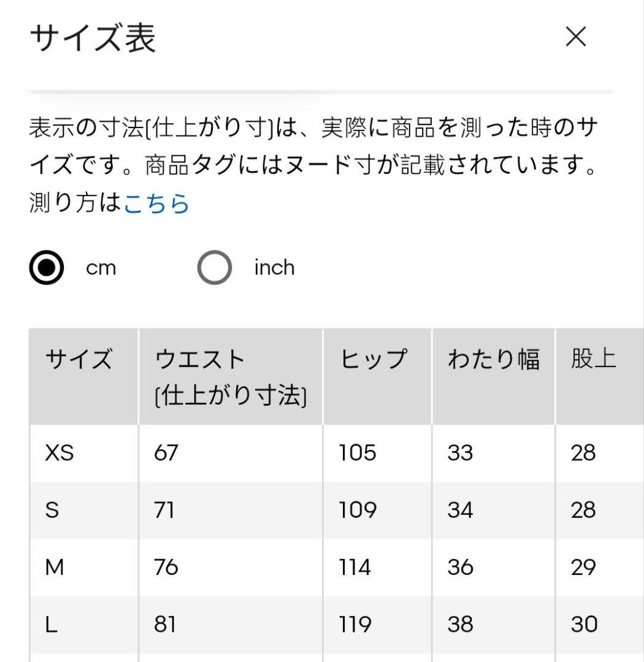Close the サイズ表 dialog with X icon
Image resolution: width=644 pixels, height=662 pixels.
click(575, 37)
